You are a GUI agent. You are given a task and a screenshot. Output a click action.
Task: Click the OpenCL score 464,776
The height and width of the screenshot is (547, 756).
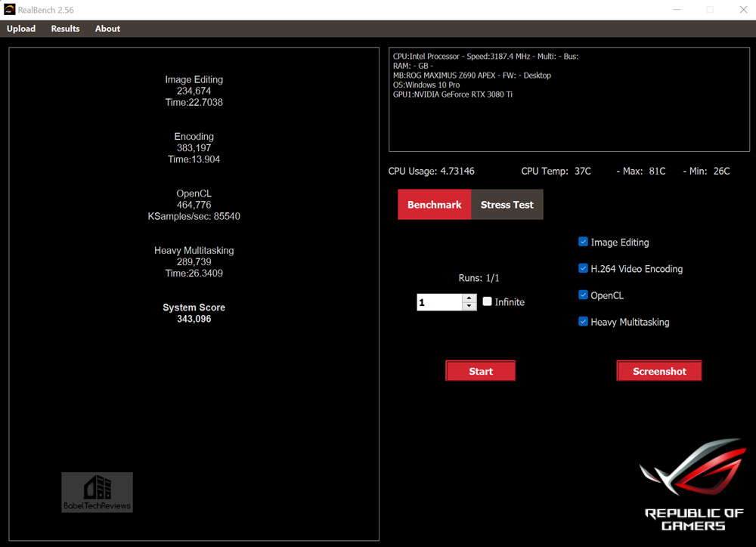click(194, 205)
